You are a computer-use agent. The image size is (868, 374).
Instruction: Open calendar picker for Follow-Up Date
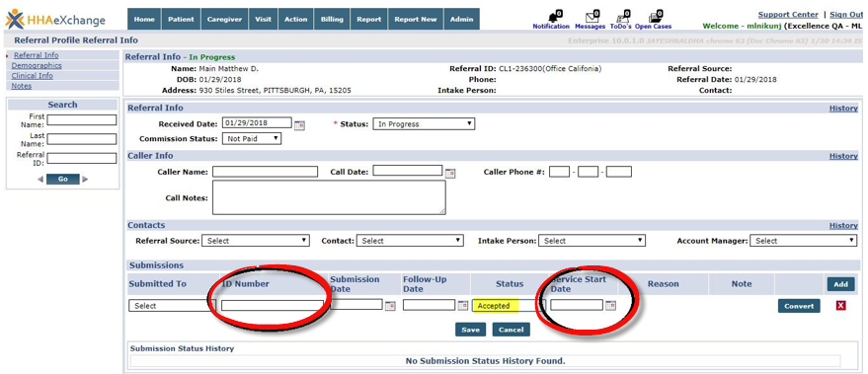click(463, 305)
